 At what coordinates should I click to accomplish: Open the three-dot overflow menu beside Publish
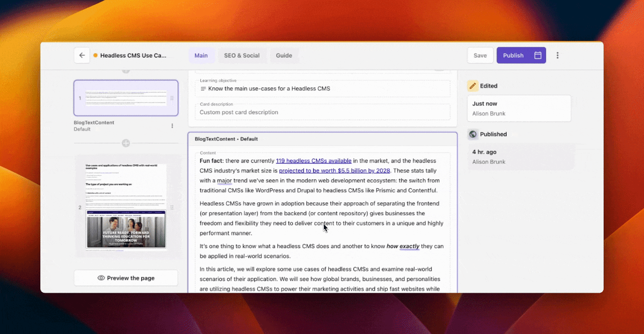coord(557,55)
